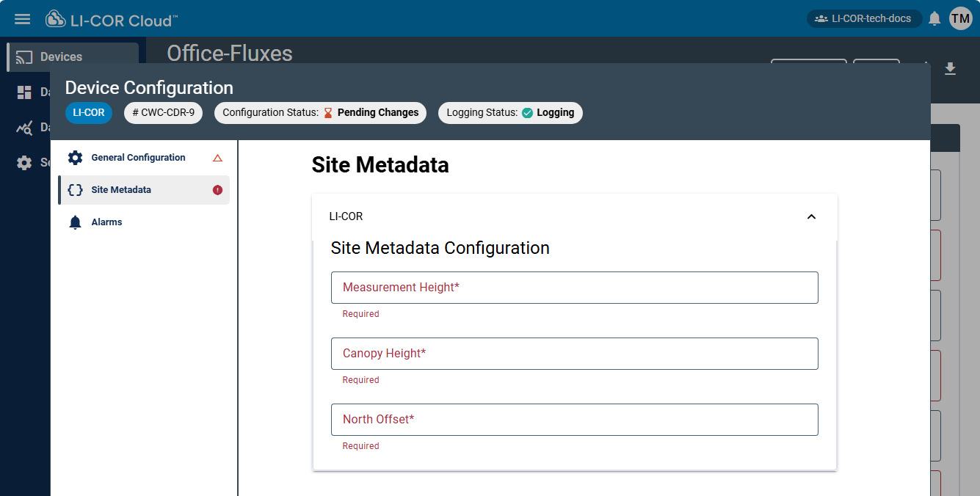Open the TM user avatar menu

pos(960,18)
